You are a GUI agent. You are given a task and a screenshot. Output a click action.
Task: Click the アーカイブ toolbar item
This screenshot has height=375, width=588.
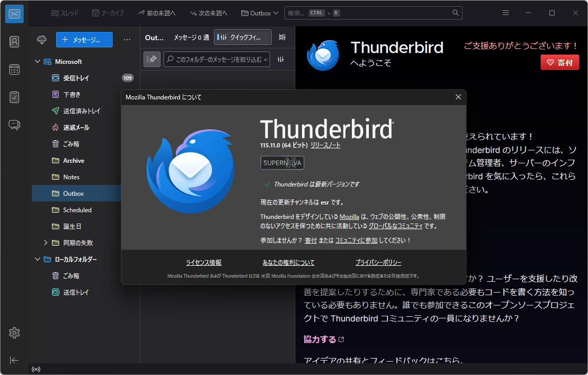pyautogui.click(x=108, y=12)
